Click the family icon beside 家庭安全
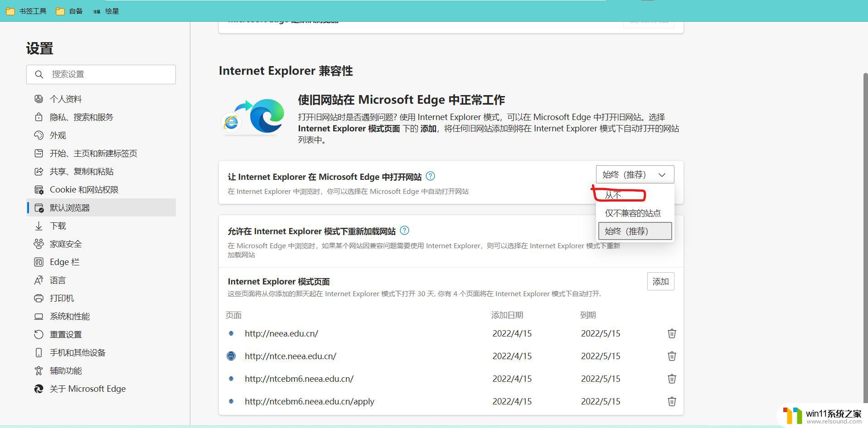The width and height of the screenshot is (868, 428). coord(39,244)
